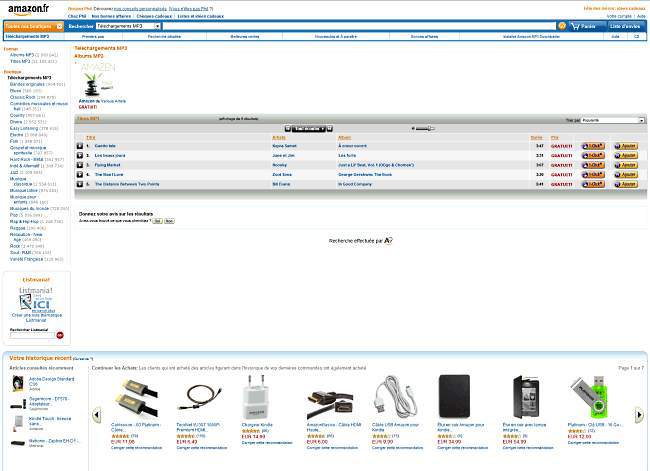This screenshot has width=650, height=471.
Task: Click 1-Click buy button for track 4
Action: (x=593, y=175)
